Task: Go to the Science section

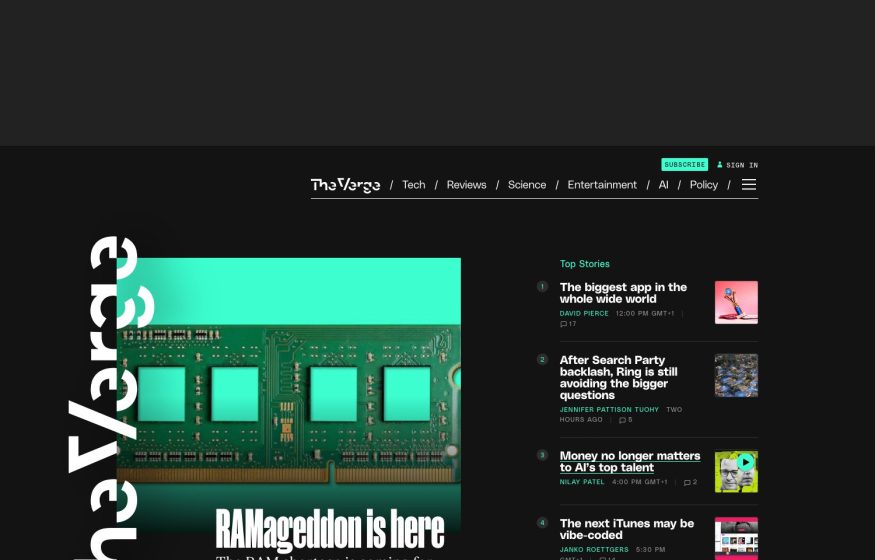Action: 527,185
